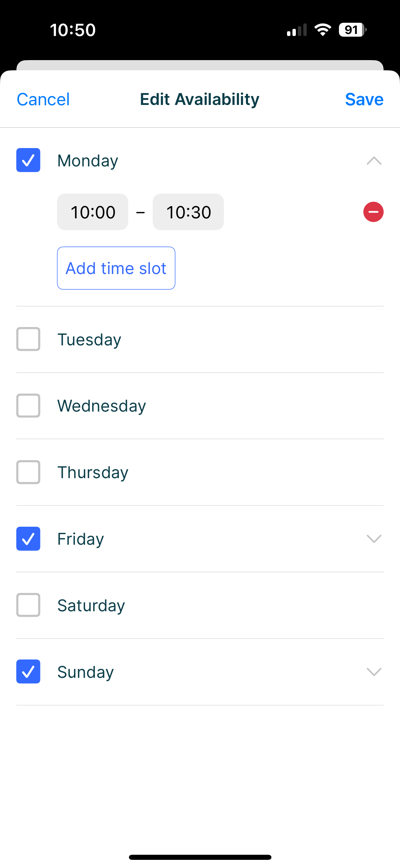
Task: Remove the 10:00–10:30 time slot
Action: point(373,212)
